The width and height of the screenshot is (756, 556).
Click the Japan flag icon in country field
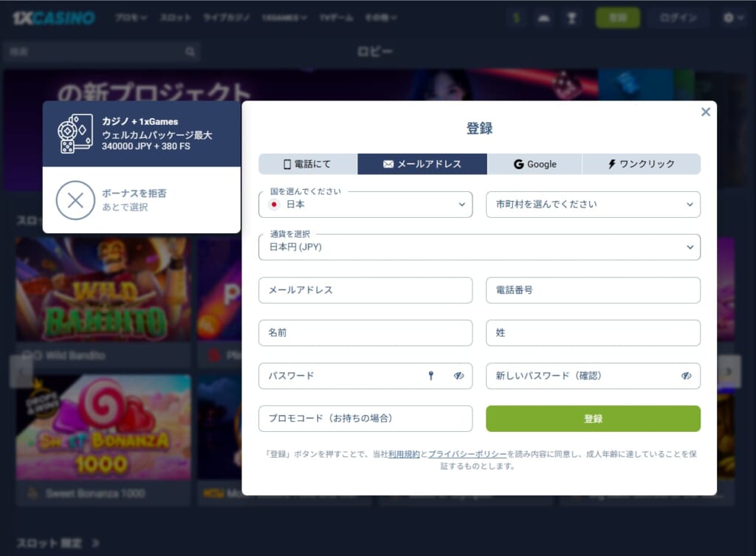pyautogui.click(x=274, y=205)
